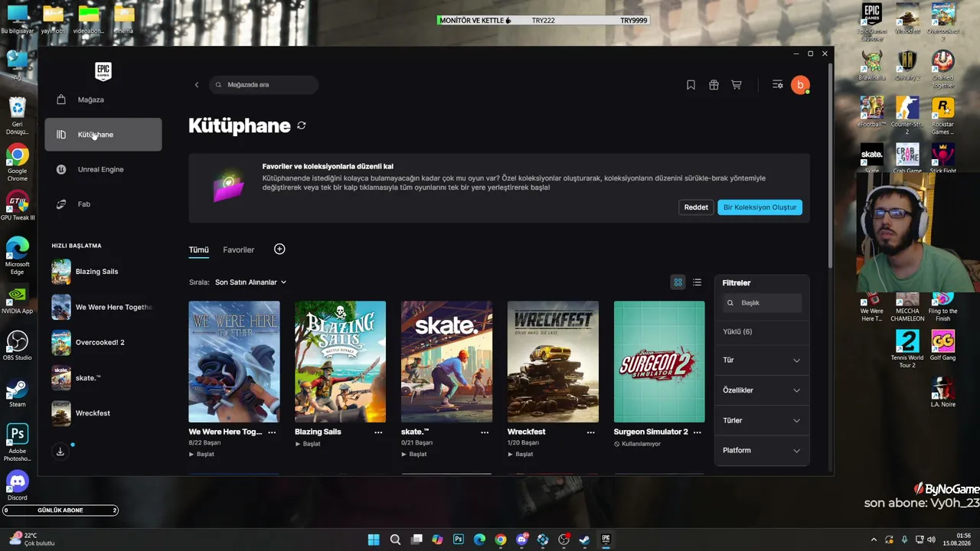The image size is (980, 551).
Task: Open the GPU Tweak III desktop shortcut
Action: (x=17, y=206)
